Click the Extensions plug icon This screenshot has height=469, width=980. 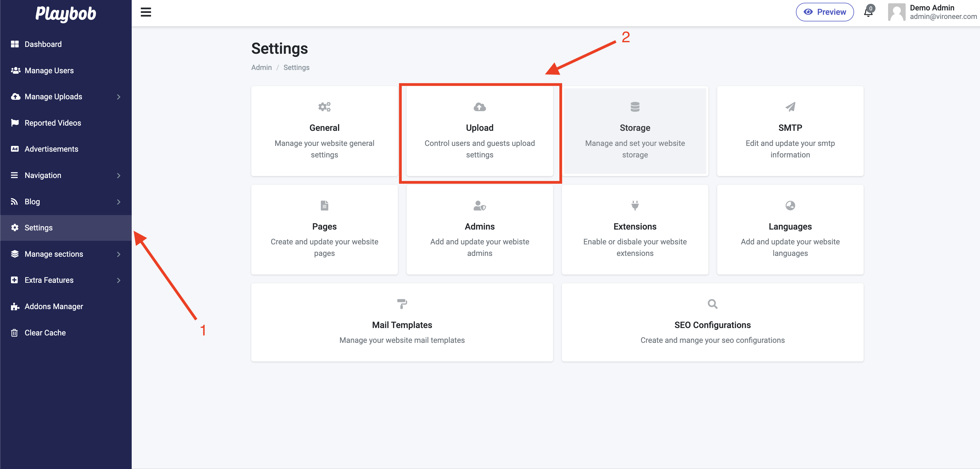635,205
